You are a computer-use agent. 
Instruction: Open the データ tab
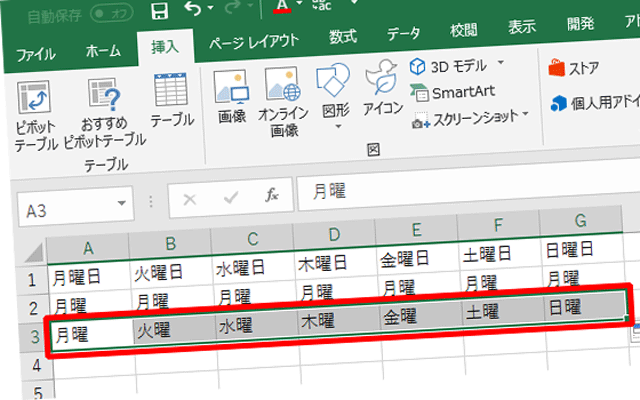(403, 33)
